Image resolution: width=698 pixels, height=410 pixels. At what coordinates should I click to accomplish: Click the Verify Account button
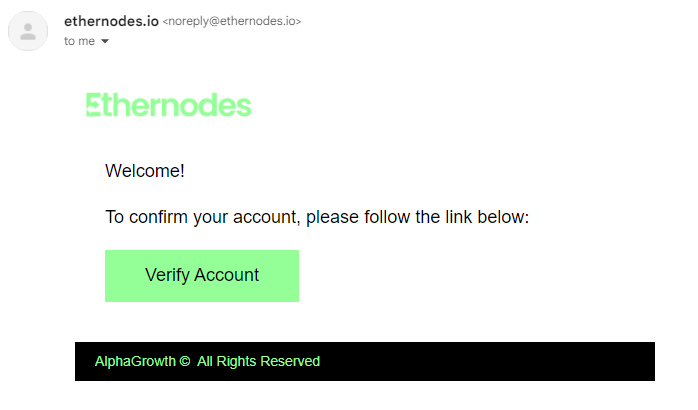coord(202,276)
